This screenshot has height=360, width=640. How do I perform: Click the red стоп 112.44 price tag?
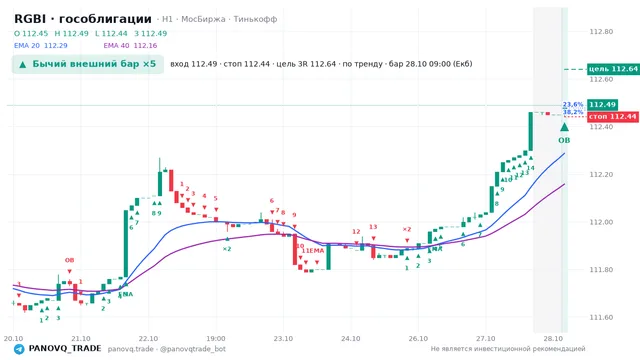click(613, 117)
